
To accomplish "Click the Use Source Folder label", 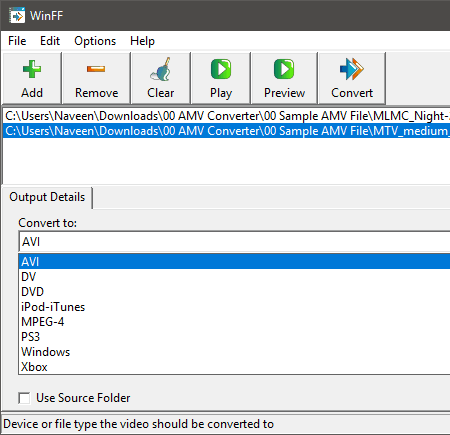I will tap(83, 398).
